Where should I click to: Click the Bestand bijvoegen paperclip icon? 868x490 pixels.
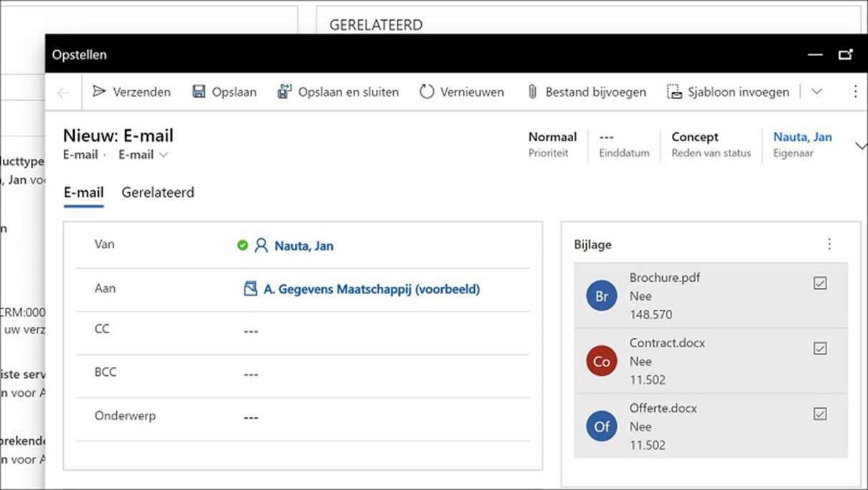(532, 92)
